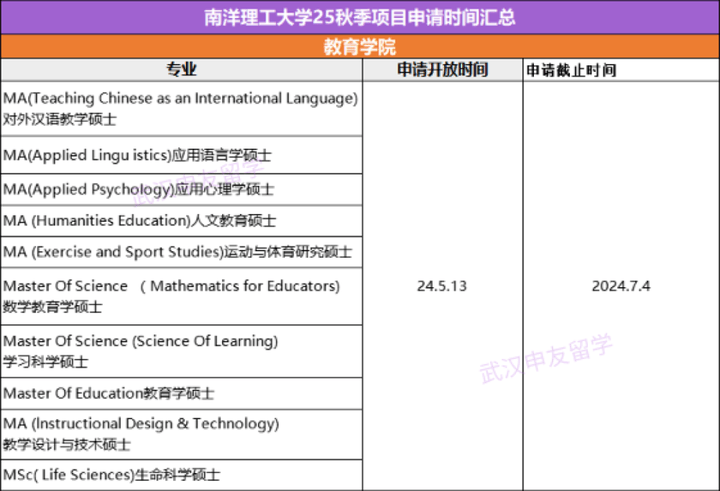720x491 pixels.
Task: Select the MSc(Life Sciences) 生命科学硕士 row
Action: pyautogui.click(x=112, y=474)
